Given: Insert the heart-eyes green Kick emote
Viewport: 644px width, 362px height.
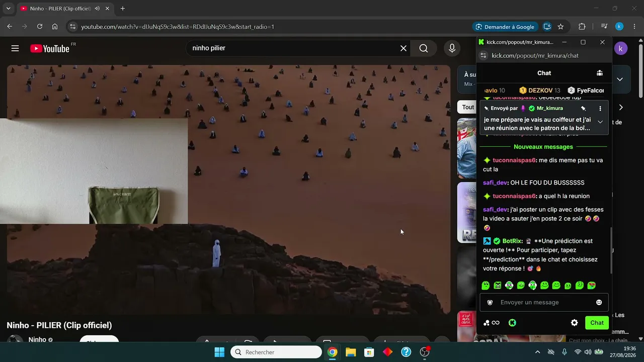Looking at the screenshot, I should point(592,286).
